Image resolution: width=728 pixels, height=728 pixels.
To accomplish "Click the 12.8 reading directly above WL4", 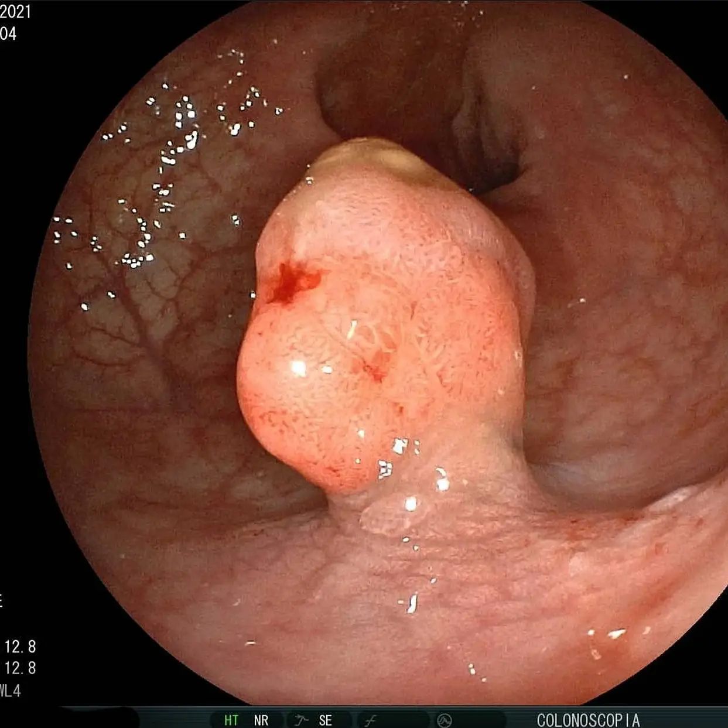I will 20,668.
